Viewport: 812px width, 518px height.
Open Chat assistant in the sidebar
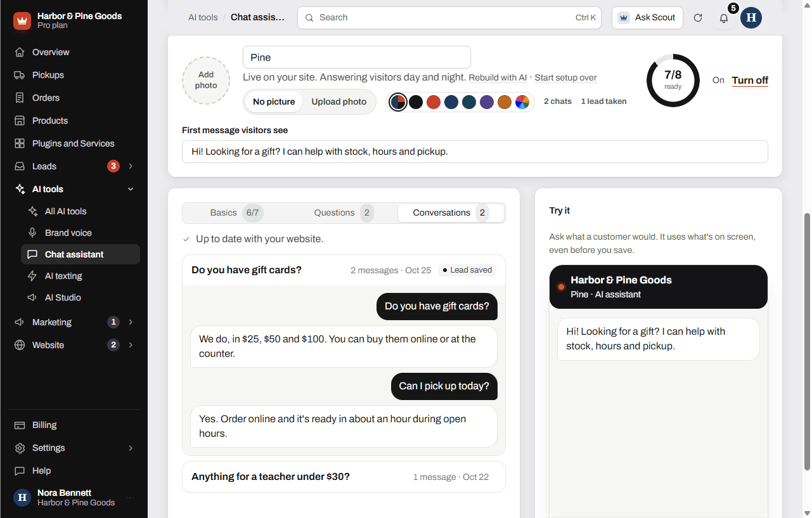pos(81,254)
